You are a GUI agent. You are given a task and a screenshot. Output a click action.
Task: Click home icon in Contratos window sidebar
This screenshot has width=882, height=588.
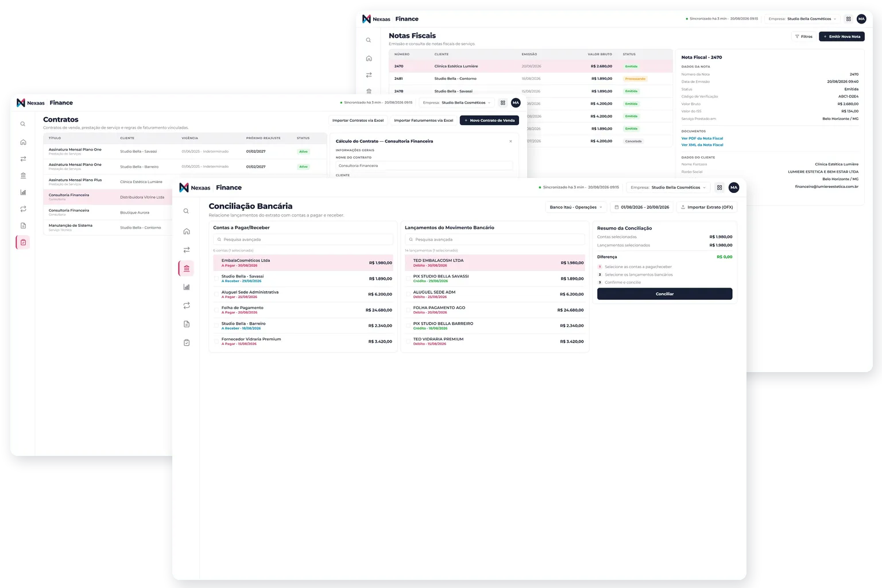23,142
